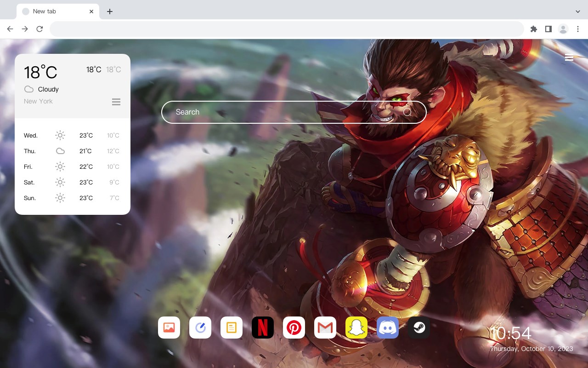Open the Snapchat shortcut icon

(356, 328)
